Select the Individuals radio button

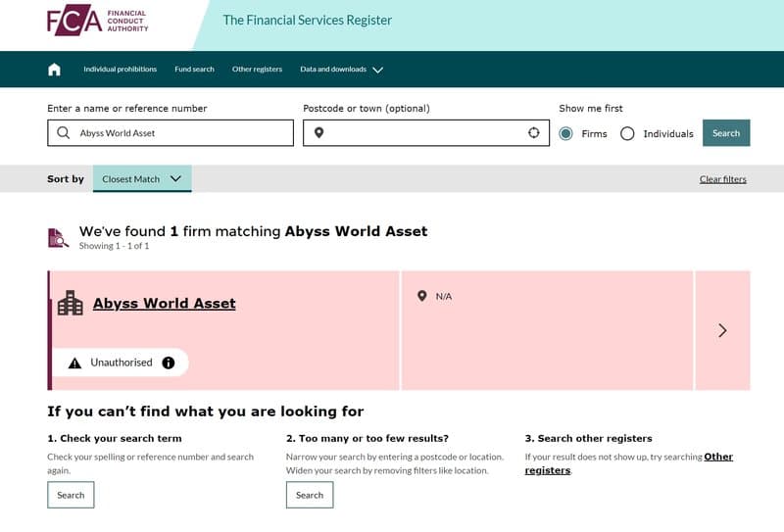click(x=627, y=133)
